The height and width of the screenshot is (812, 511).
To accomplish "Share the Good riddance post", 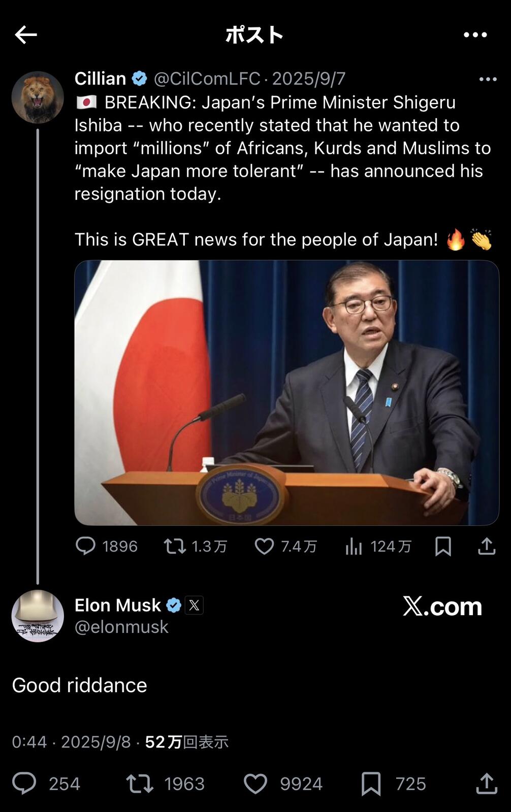I will coord(486,783).
